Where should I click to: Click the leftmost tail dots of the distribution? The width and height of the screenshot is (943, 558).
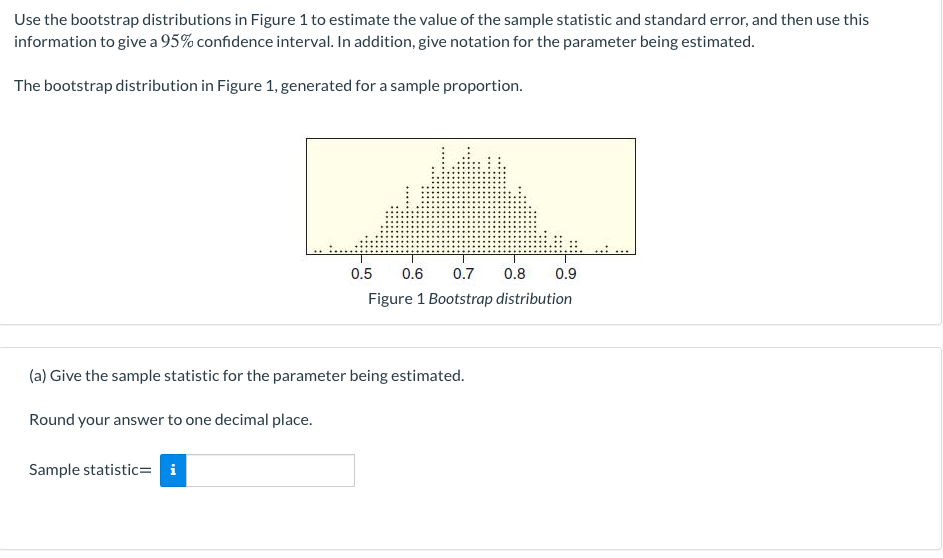(x=317, y=250)
